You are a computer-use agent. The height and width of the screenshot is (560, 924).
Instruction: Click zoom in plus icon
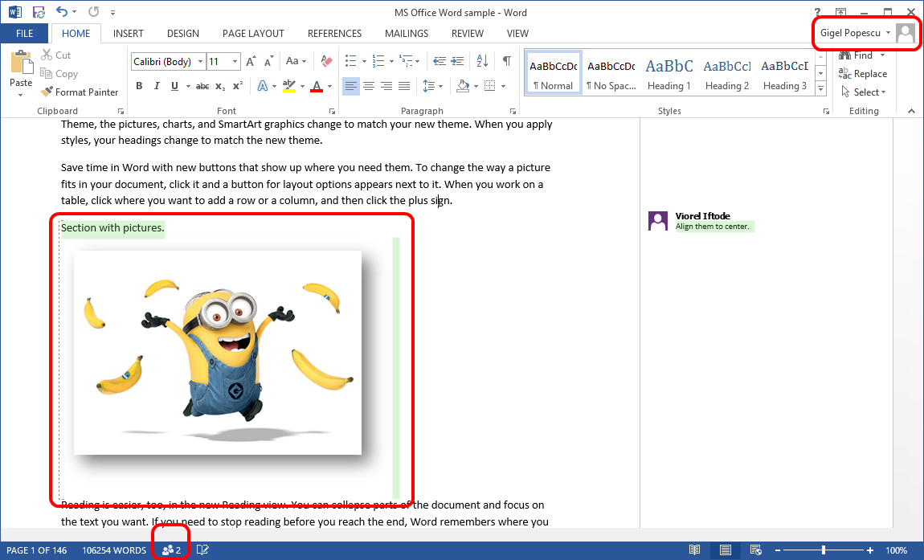coord(870,550)
